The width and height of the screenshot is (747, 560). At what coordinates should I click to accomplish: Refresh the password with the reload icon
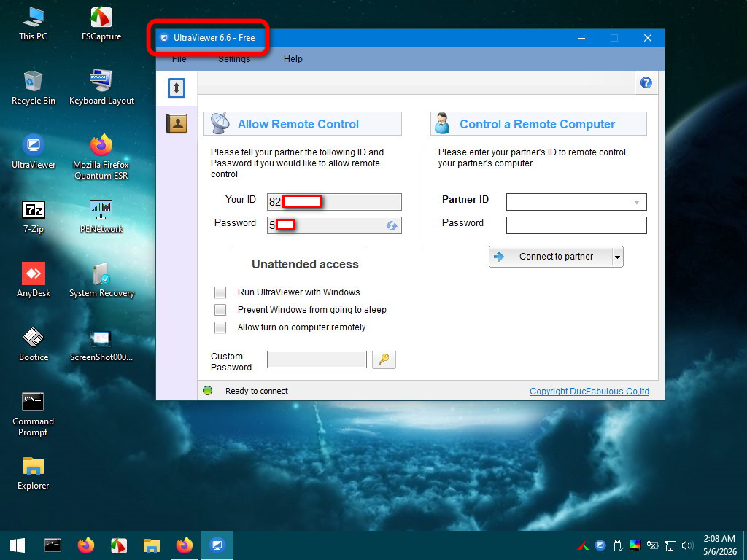click(x=392, y=225)
